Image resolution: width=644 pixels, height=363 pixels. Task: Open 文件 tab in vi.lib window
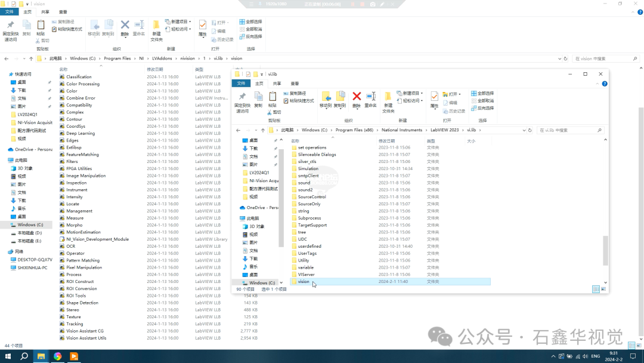241,84
